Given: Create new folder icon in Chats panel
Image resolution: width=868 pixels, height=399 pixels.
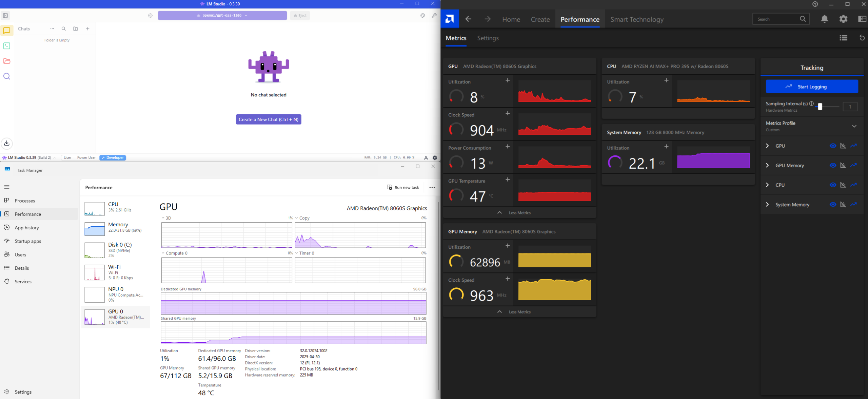Looking at the screenshot, I should (x=76, y=29).
